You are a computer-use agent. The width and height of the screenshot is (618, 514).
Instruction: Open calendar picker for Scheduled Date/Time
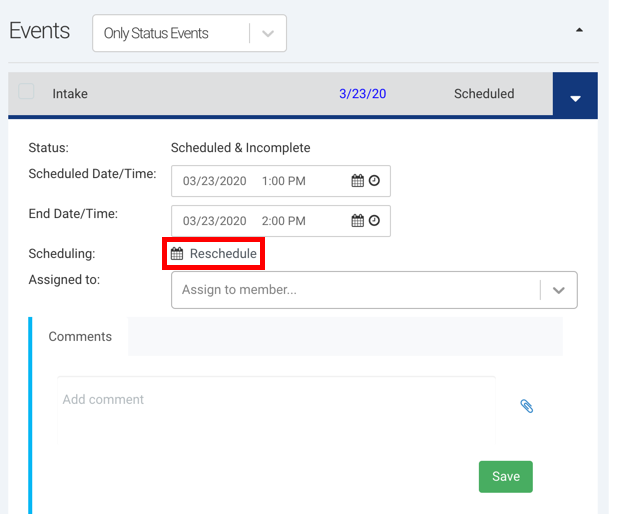coord(357,181)
